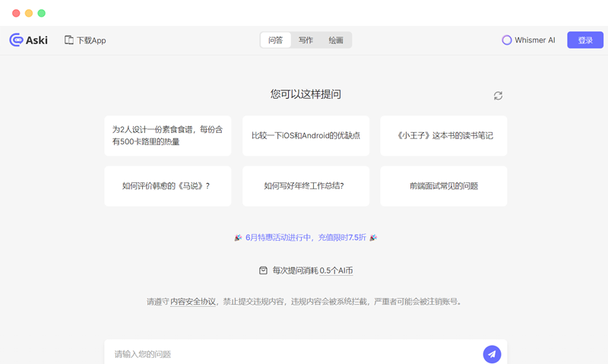Select the 素食食谱 500卡路里 suggestion card
Image resolution: width=608 pixels, height=364 pixels.
[x=167, y=136]
